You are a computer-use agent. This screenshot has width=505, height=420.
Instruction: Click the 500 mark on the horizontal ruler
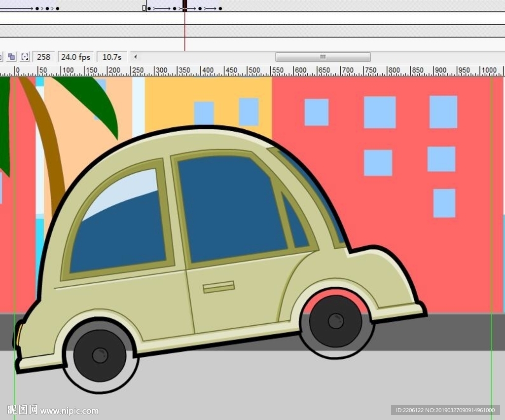[254, 71]
